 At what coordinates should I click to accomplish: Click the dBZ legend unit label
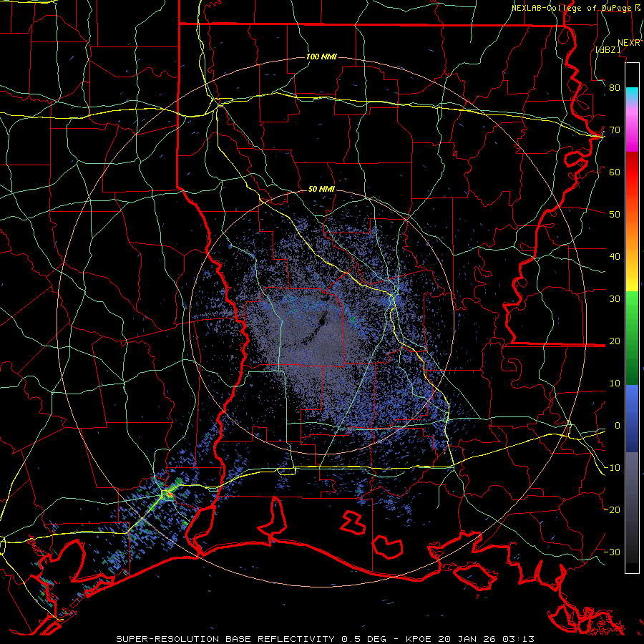pyautogui.click(x=608, y=49)
